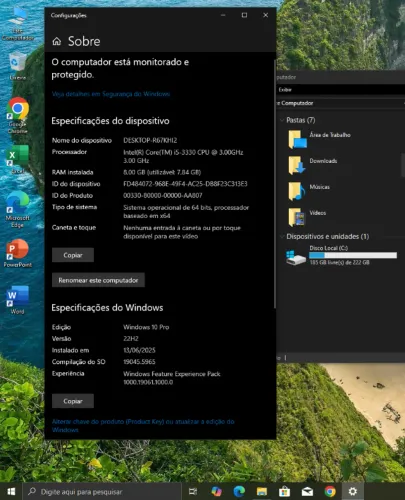Open Task View on the taskbar
This screenshot has height=500, width=405.
(x=193, y=491)
